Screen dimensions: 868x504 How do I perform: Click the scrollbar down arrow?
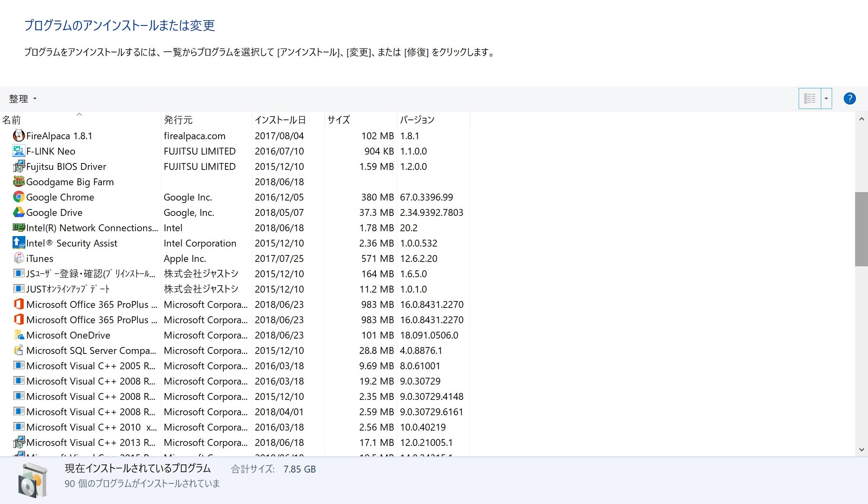[x=861, y=450]
